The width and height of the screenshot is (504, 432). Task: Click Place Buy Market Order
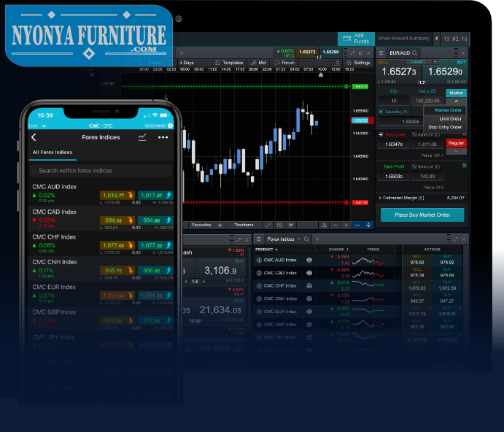pos(422,215)
